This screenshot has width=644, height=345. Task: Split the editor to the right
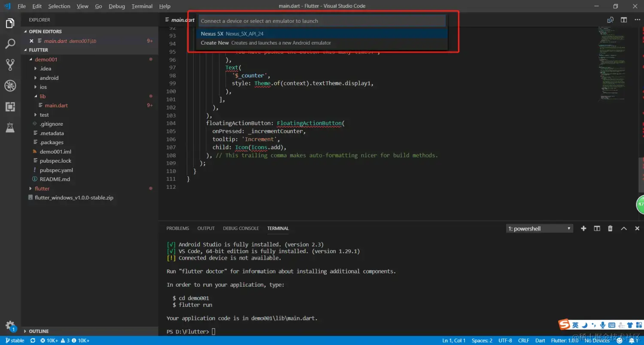click(624, 20)
